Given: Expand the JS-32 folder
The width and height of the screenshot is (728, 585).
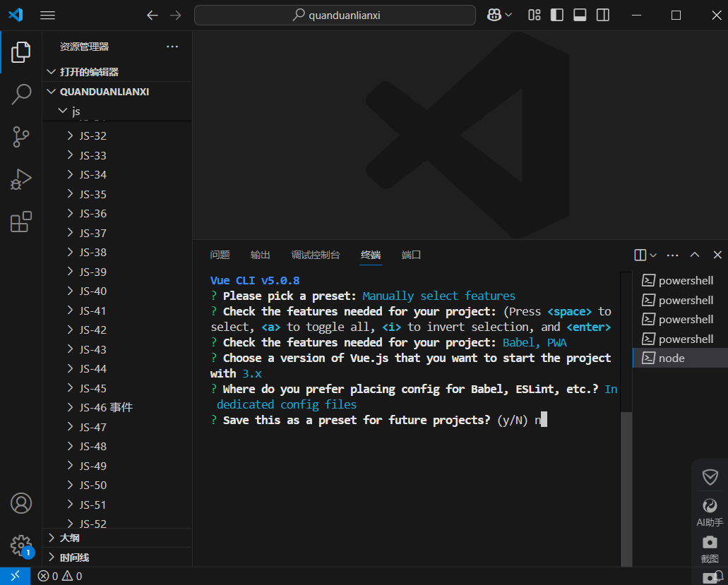Looking at the screenshot, I should point(117,136).
